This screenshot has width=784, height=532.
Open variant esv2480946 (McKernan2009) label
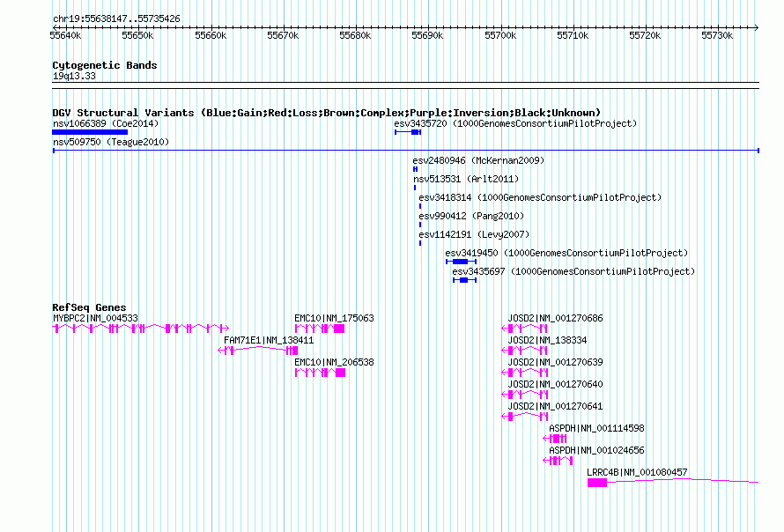pyautogui.click(x=478, y=160)
